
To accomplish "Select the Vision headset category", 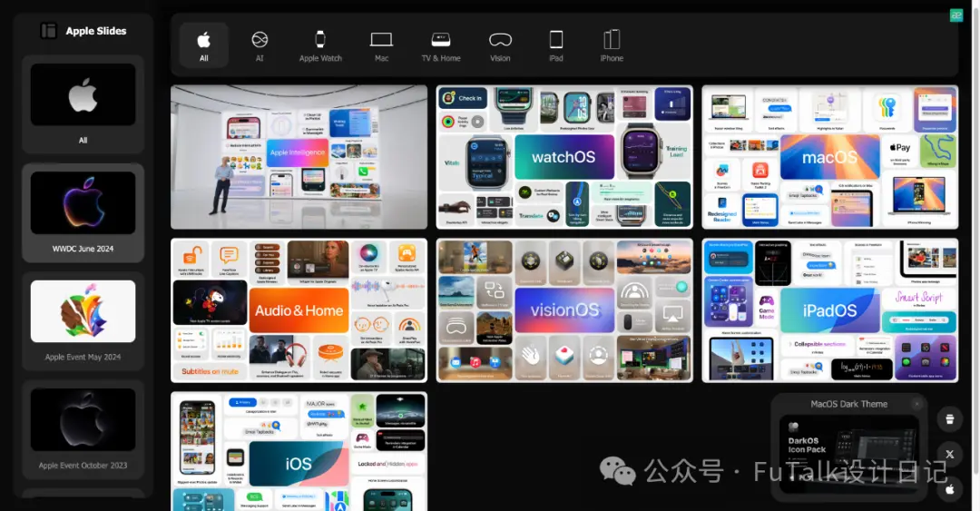I will tap(500, 45).
